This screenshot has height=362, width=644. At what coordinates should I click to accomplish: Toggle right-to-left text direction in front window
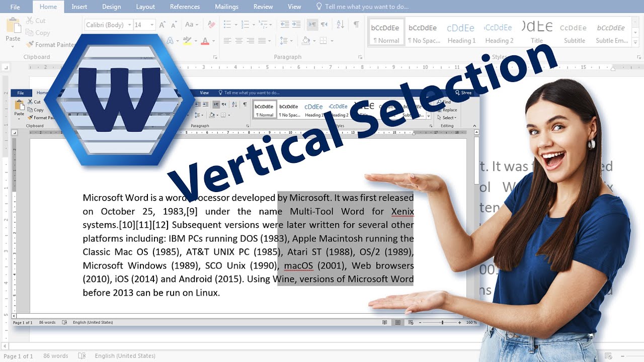[x=223, y=104]
